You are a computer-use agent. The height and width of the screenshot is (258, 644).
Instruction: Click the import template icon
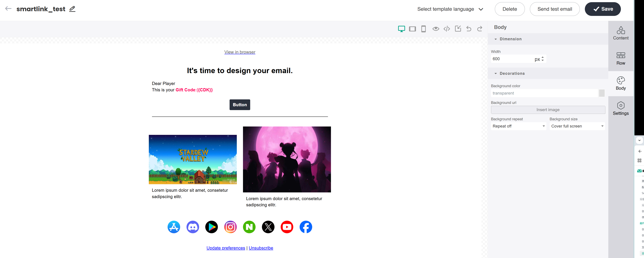458,29
